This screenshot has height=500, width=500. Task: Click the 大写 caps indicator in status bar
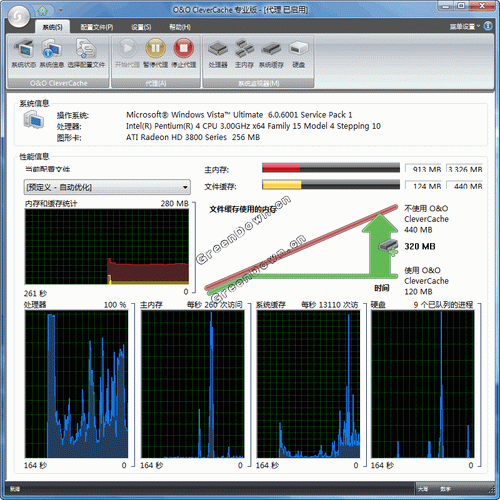click(423, 489)
